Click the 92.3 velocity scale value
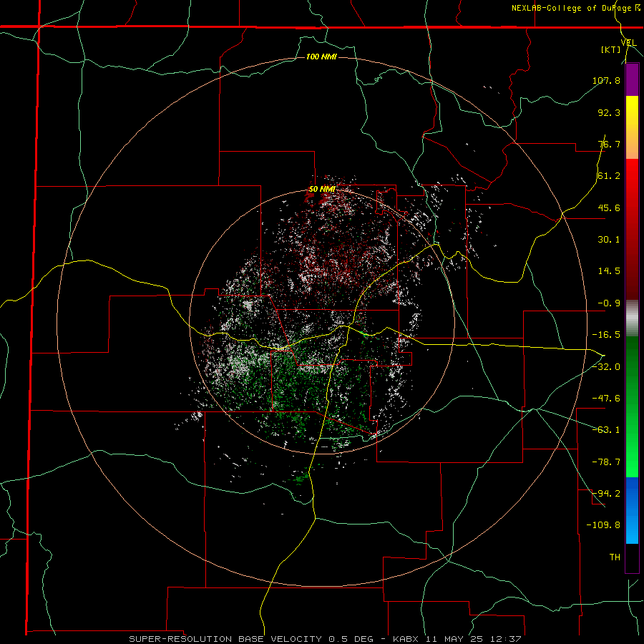The image size is (644, 644). (x=609, y=112)
